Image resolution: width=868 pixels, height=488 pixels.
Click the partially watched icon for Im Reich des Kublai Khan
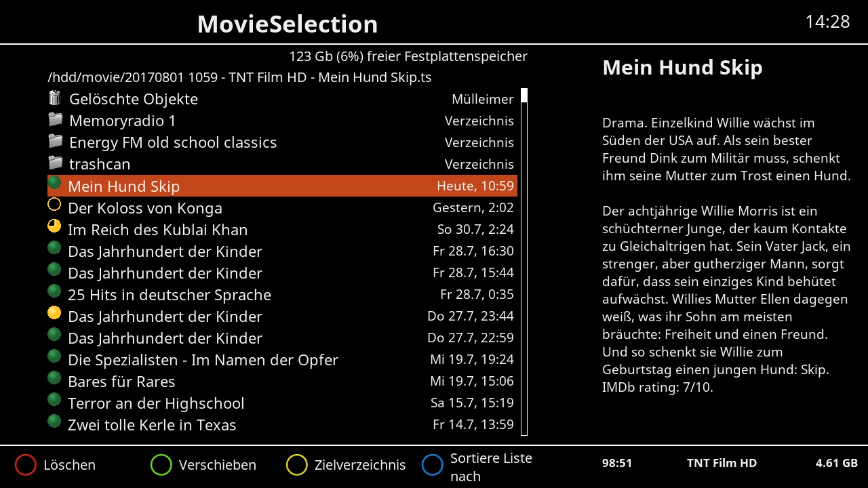(54, 226)
